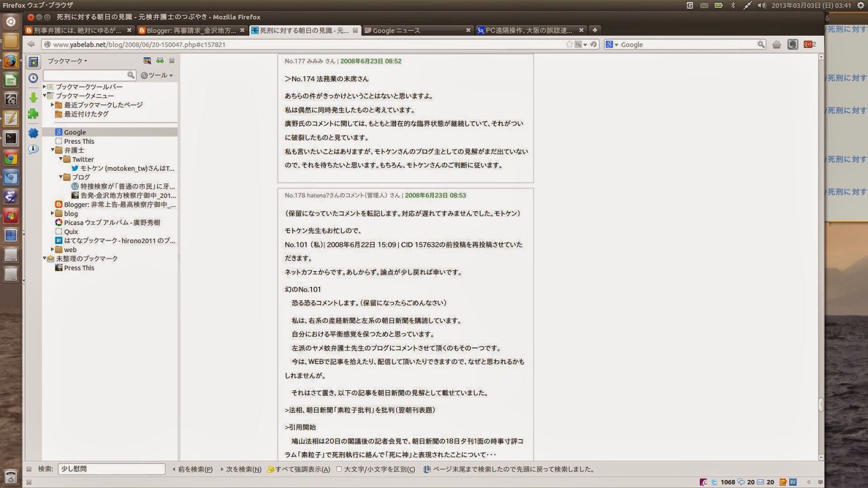Click 前を検索 find previous button
This screenshot has width=868, height=488.
(192, 469)
